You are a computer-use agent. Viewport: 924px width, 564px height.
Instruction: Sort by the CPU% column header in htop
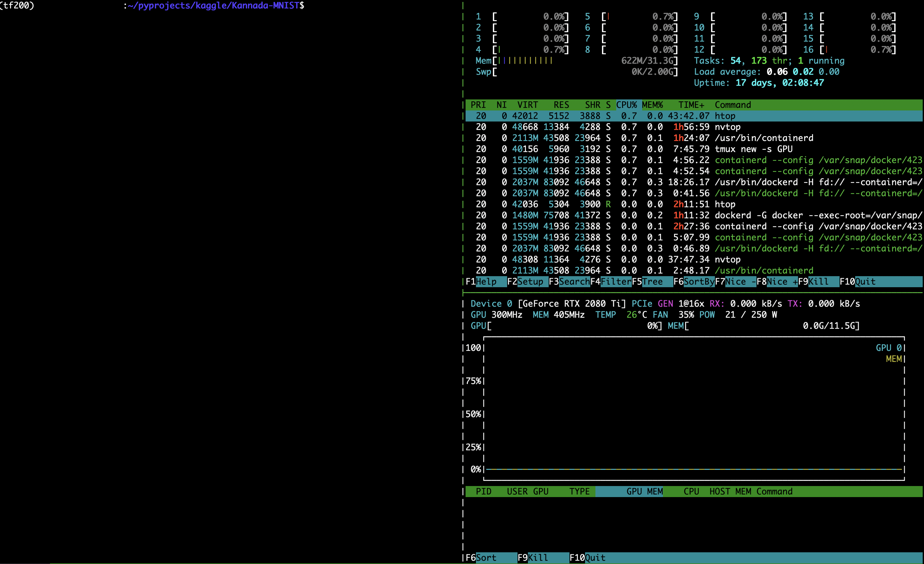tap(627, 105)
